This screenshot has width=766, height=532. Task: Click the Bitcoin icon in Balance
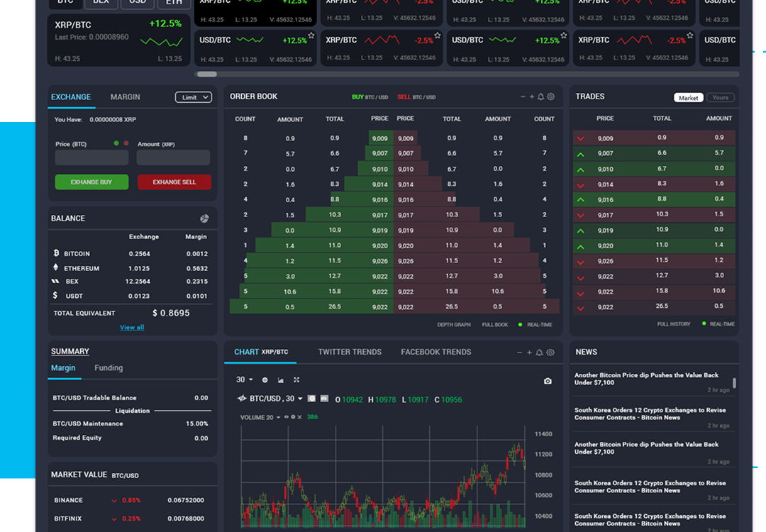pos(56,253)
